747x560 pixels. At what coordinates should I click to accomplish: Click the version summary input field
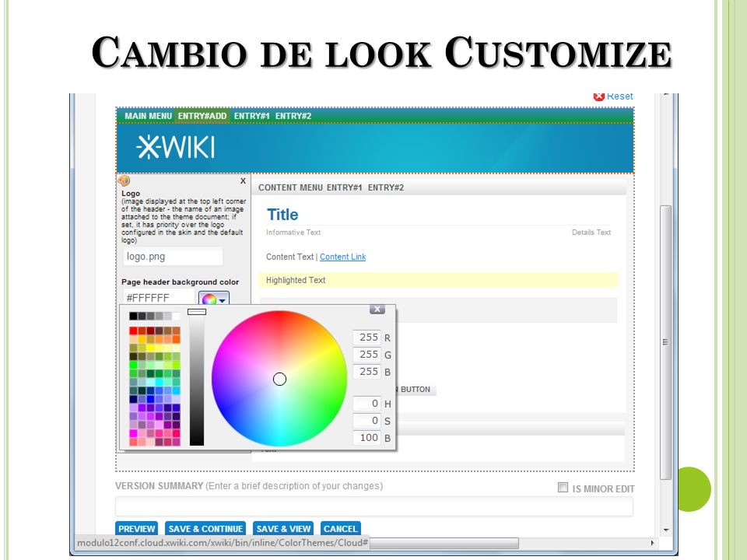(374, 506)
